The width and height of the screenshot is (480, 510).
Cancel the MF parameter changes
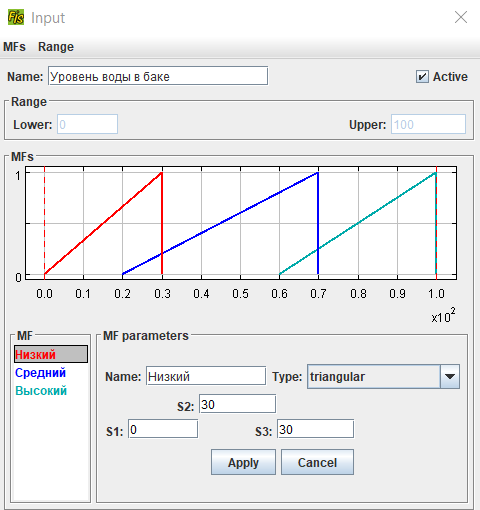317,462
